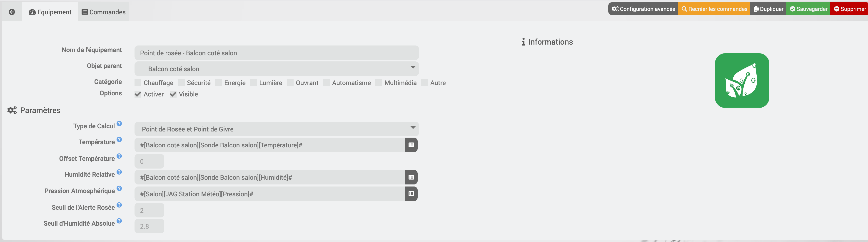This screenshot has height=242, width=868.
Task: Click the back arrow icon
Action: pos(12,12)
